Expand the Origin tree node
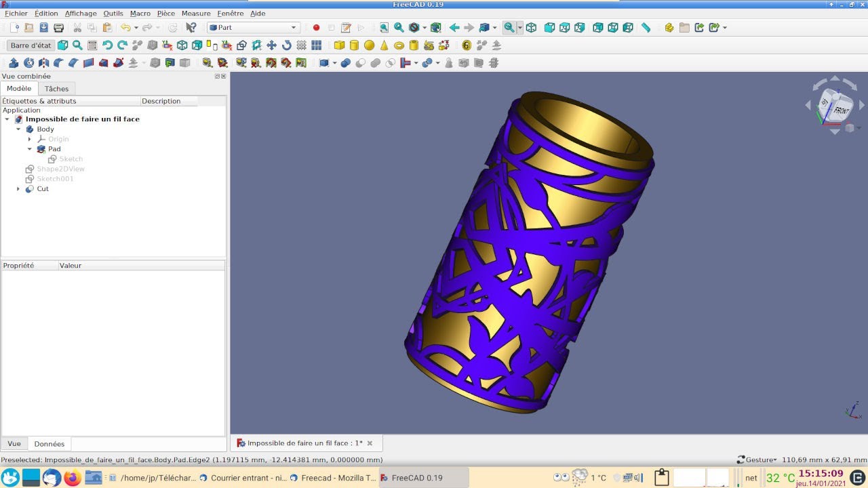The image size is (868, 488). [x=30, y=139]
